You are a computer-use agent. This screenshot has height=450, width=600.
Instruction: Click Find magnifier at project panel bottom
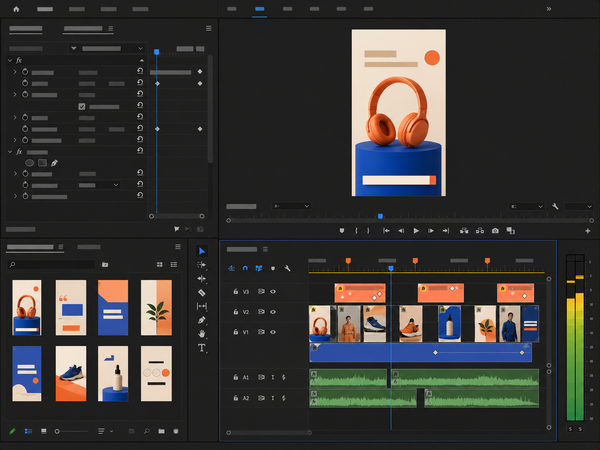coord(147,431)
